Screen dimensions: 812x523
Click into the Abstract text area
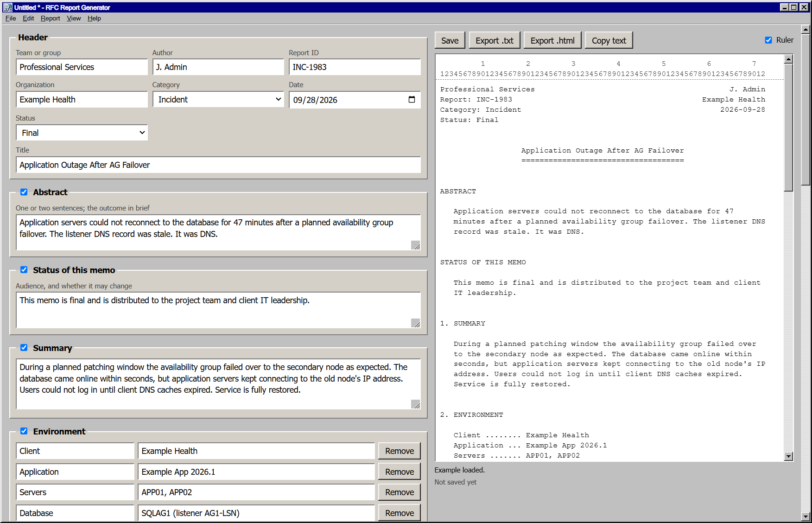[x=218, y=232]
